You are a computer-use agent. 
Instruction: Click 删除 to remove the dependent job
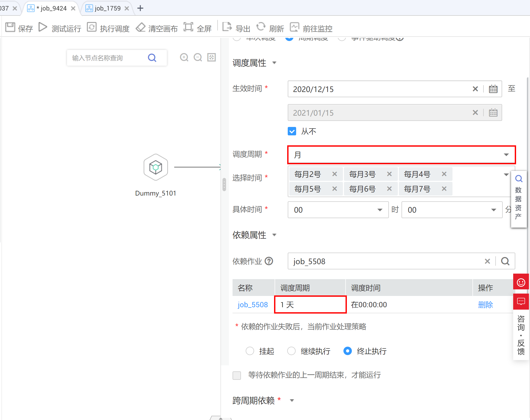(x=485, y=305)
